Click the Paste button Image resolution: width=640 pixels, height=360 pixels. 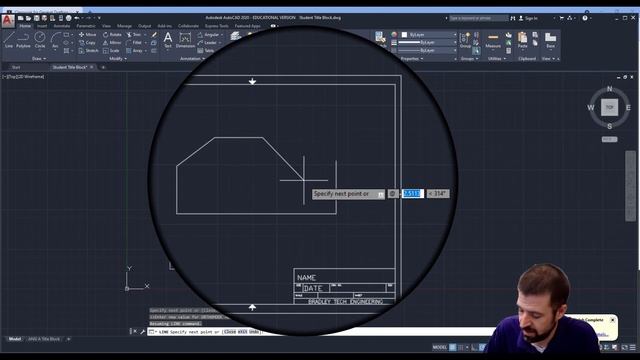click(522, 40)
